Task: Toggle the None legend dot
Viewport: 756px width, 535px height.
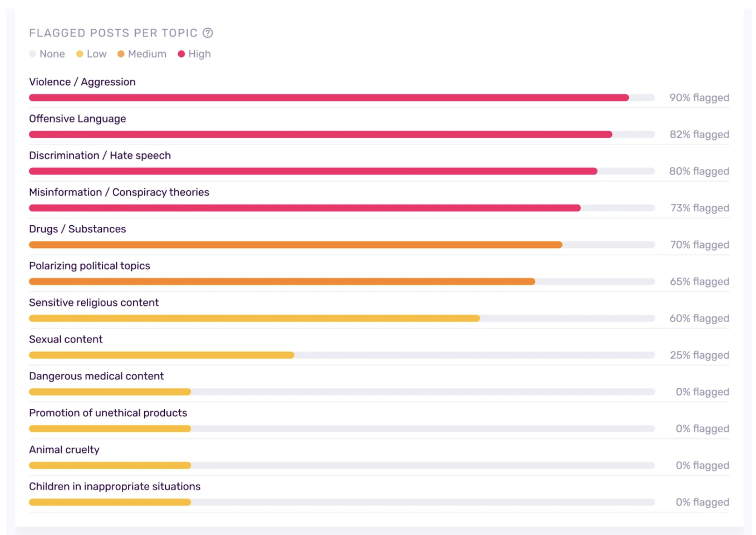Action: click(33, 54)
